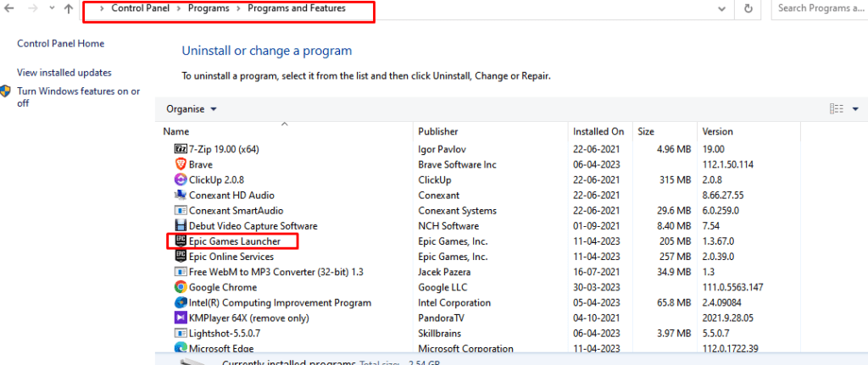Select the Lightshot-5.5.0.7 entry

point(225,334)
